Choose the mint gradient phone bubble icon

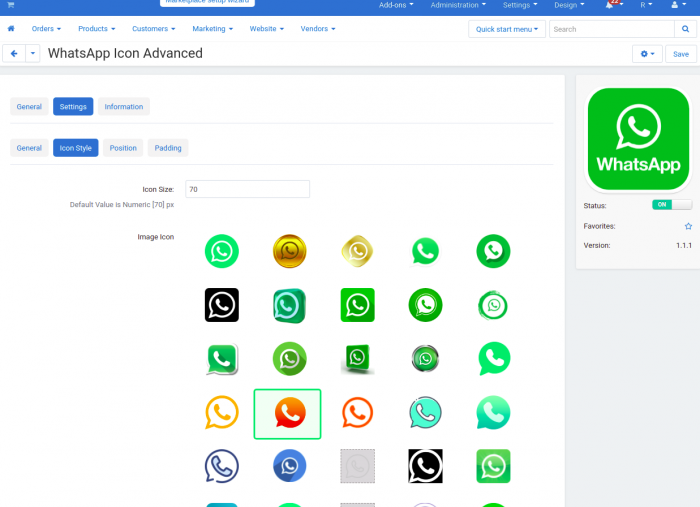493,412
